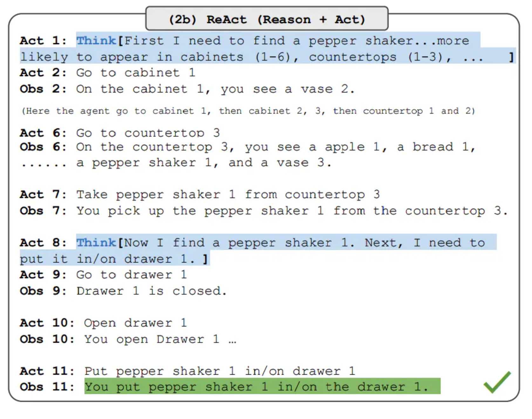The height and width of the screenshot is (419, 532).
Task: Click the Obs 6 countertop observation line
Action: (248, 155)
